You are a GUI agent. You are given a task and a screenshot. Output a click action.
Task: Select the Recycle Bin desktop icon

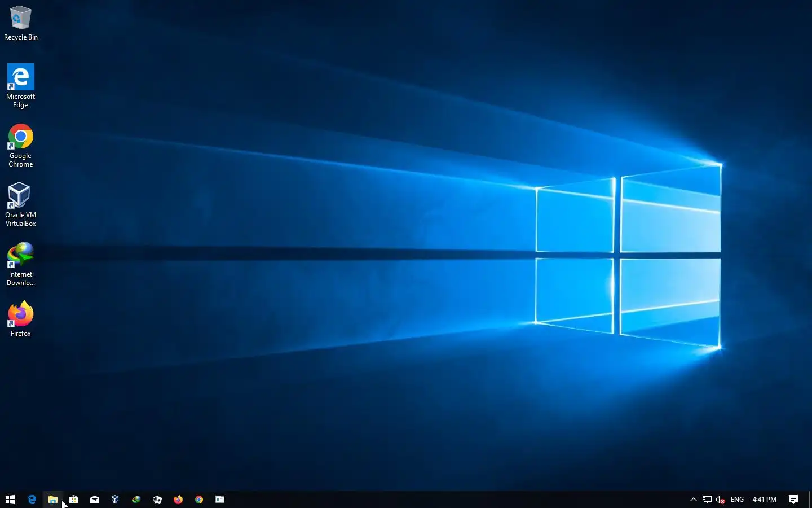[21, 23]
